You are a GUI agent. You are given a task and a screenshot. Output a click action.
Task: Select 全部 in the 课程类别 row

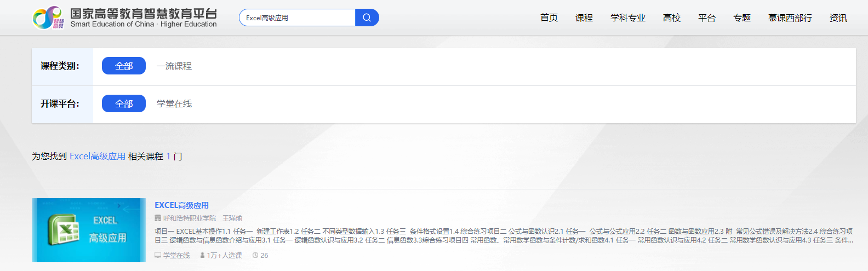coord(124,66)
